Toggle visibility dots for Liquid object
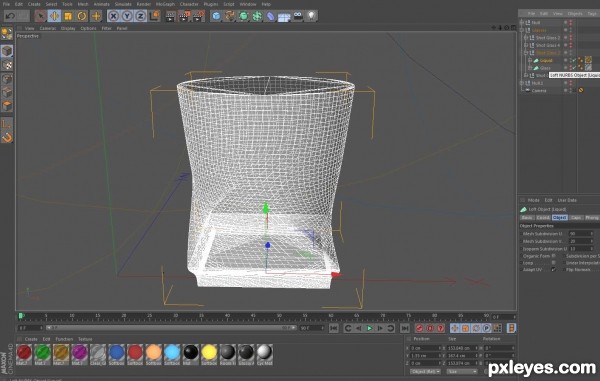The width and height of the screenshot is (600, 381). click(x=570, y=60)
